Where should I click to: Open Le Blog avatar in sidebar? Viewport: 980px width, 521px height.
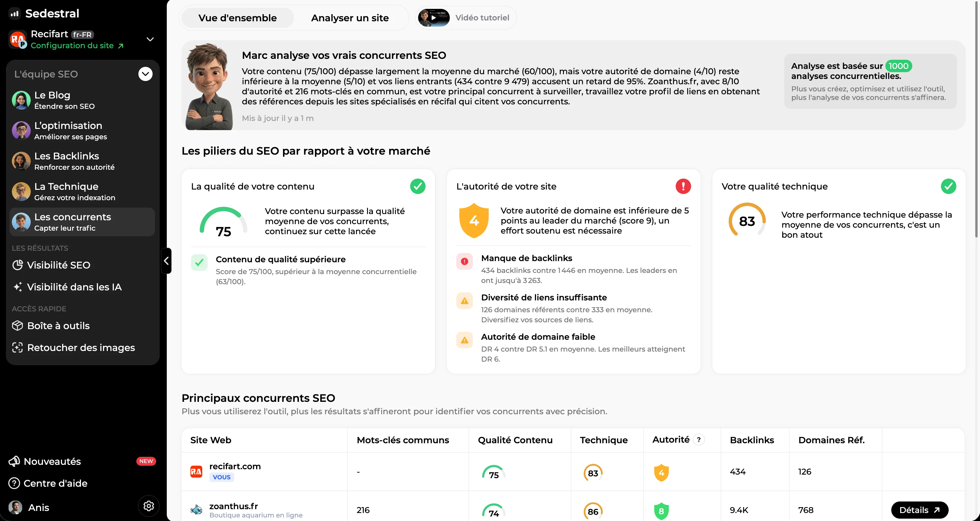tap(21, 100)
